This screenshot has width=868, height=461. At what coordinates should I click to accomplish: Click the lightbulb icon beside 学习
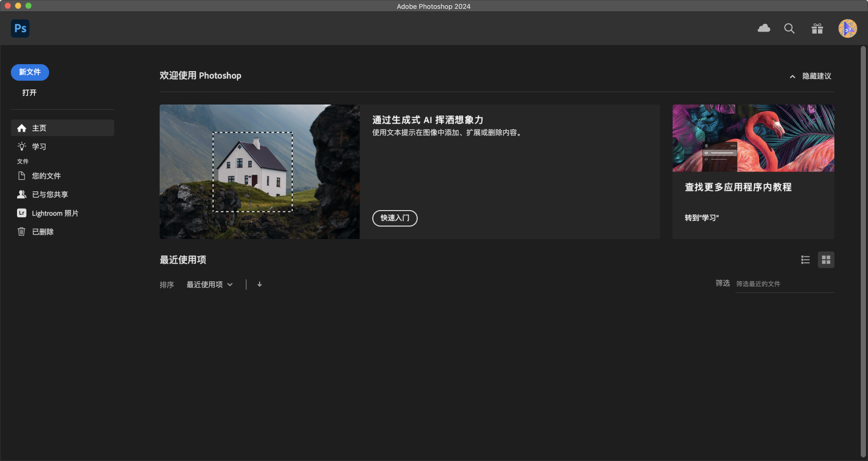pyautogui.click(x=22, y=147)
